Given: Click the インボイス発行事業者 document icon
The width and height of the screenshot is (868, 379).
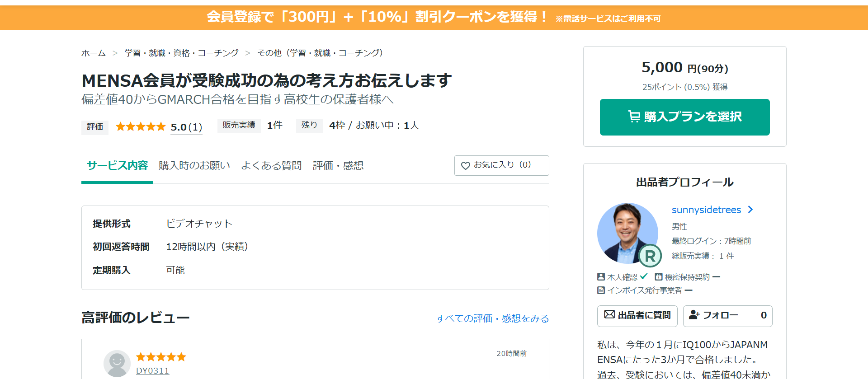Looking at the screenshot, I should [x=601, y=290].
